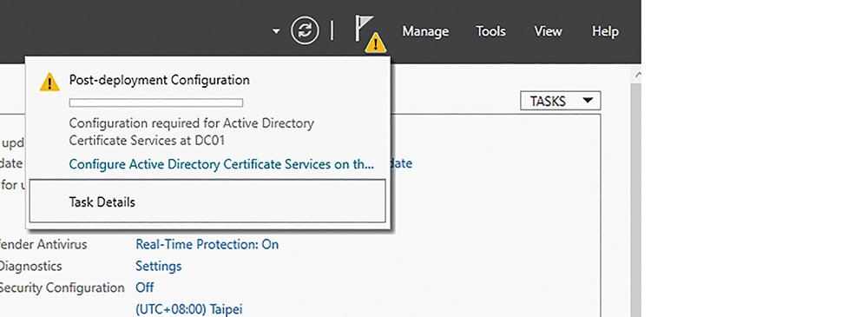Click the Real-Time Protection: On link
Viewport: 868px width, 317px height.
(207, 244)
